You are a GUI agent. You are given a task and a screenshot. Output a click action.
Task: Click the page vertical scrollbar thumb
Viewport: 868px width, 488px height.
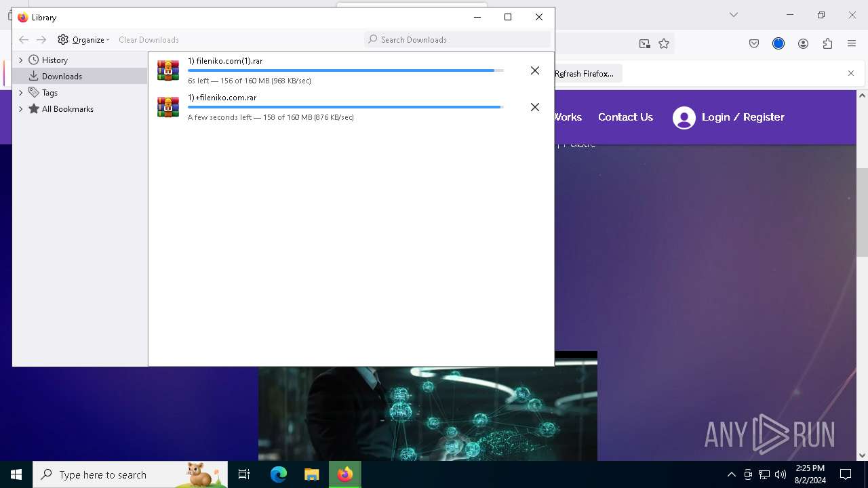point(862,212)
